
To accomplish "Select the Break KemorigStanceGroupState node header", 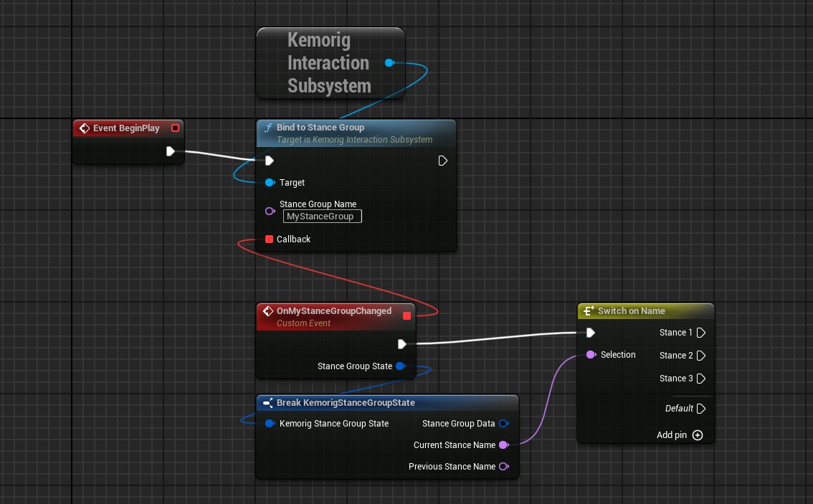I will point(346,403).
